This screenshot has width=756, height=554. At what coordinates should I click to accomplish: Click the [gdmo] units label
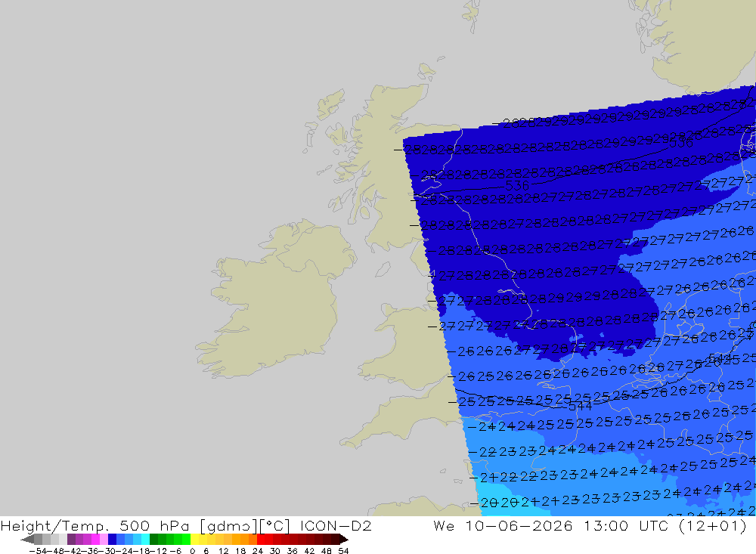click(229, 525)
